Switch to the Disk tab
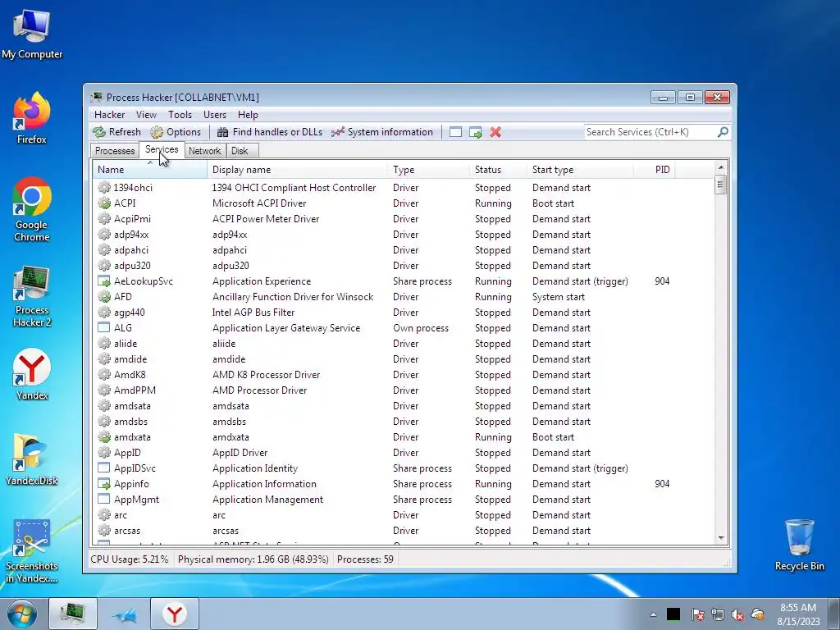 click(240, 151)
